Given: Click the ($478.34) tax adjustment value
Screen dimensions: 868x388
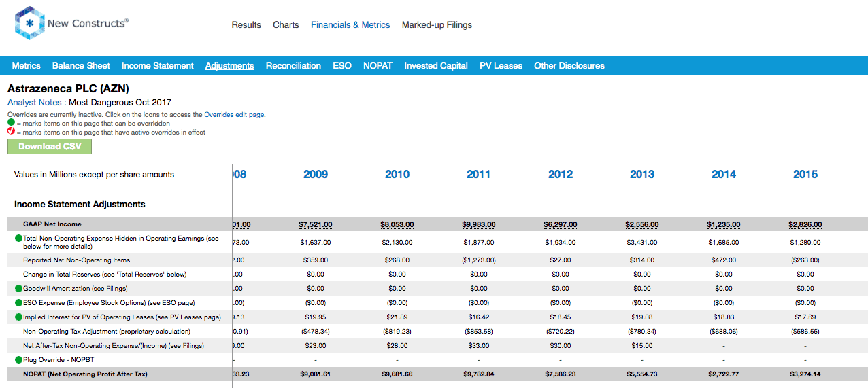Looking at the screenshot, I should 316,332.
